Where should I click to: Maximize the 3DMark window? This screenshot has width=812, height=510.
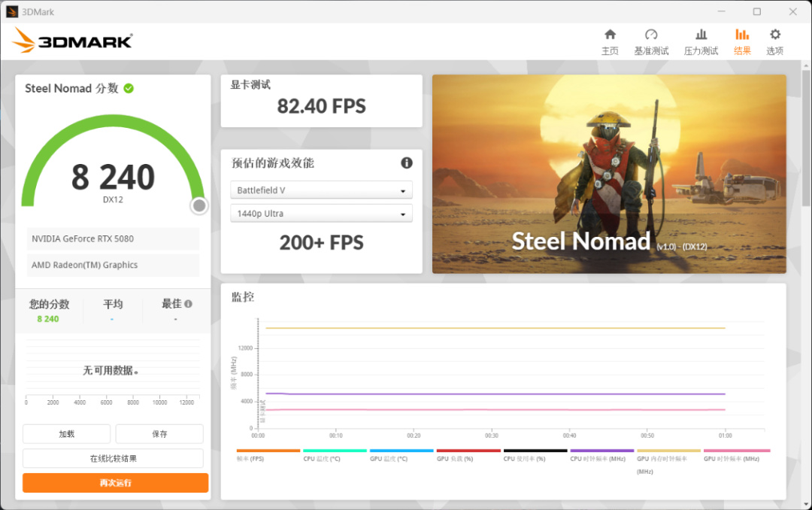(756, 11)
